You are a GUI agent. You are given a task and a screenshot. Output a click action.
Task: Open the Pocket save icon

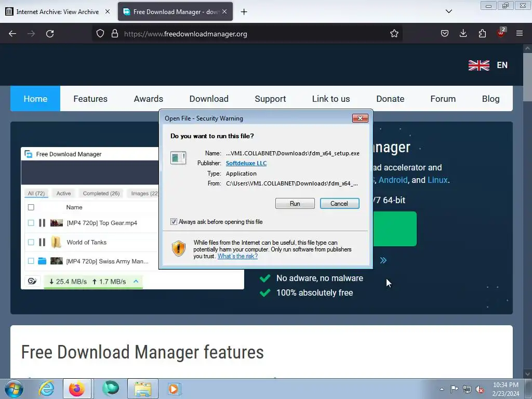coord(445,33)
